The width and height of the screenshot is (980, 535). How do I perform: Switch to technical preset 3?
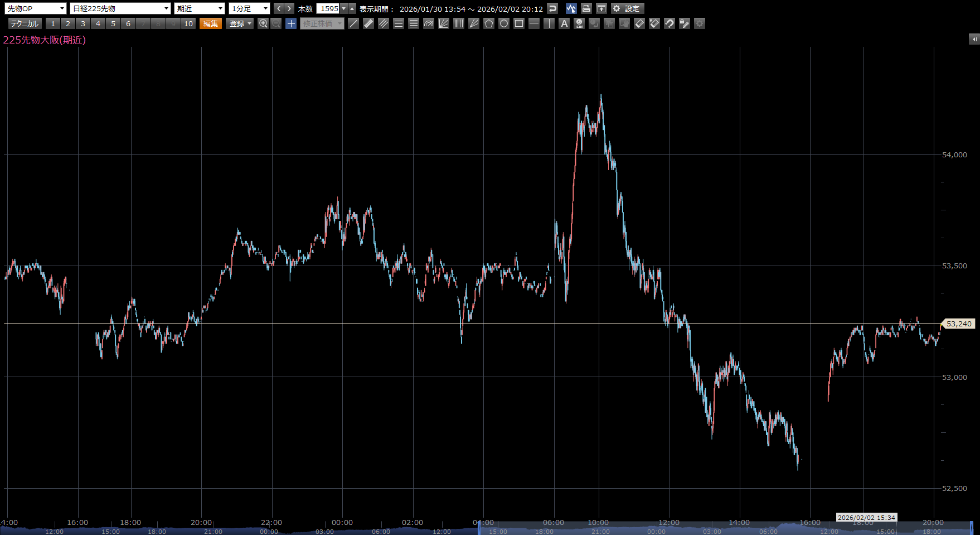(x=83, y=23)
